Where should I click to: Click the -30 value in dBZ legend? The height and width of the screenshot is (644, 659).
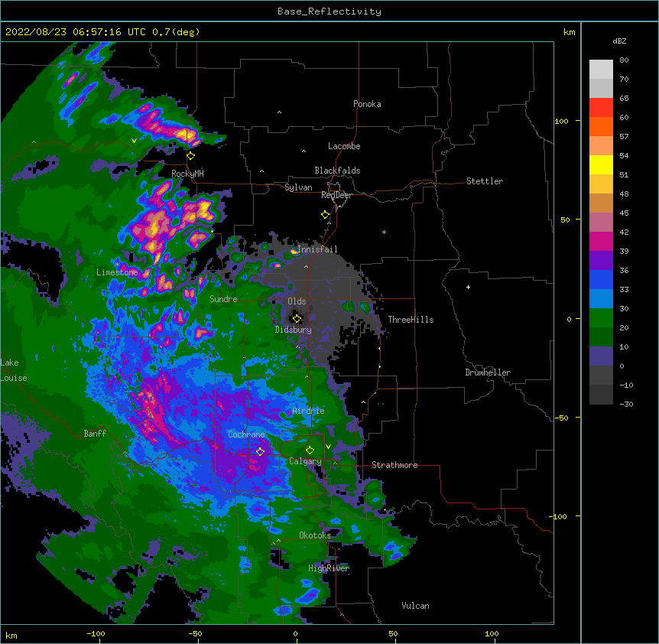pos(626,404)
